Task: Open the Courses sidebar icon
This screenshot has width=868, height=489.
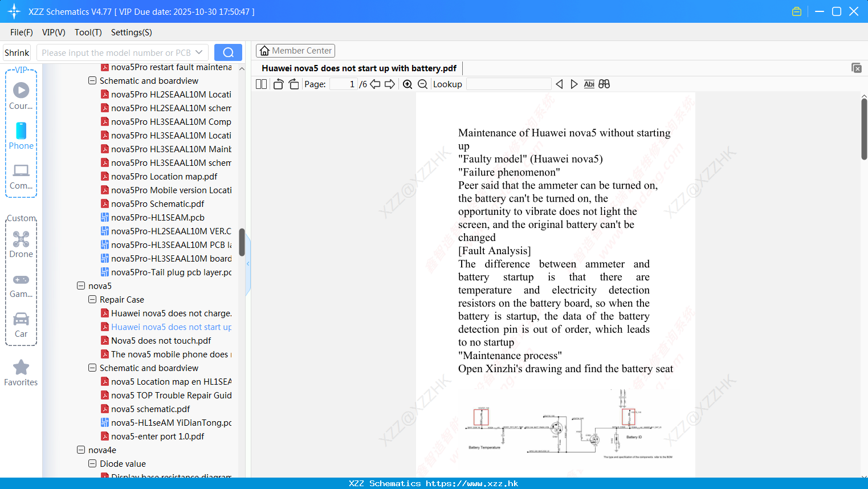Action: click(21, 96)
